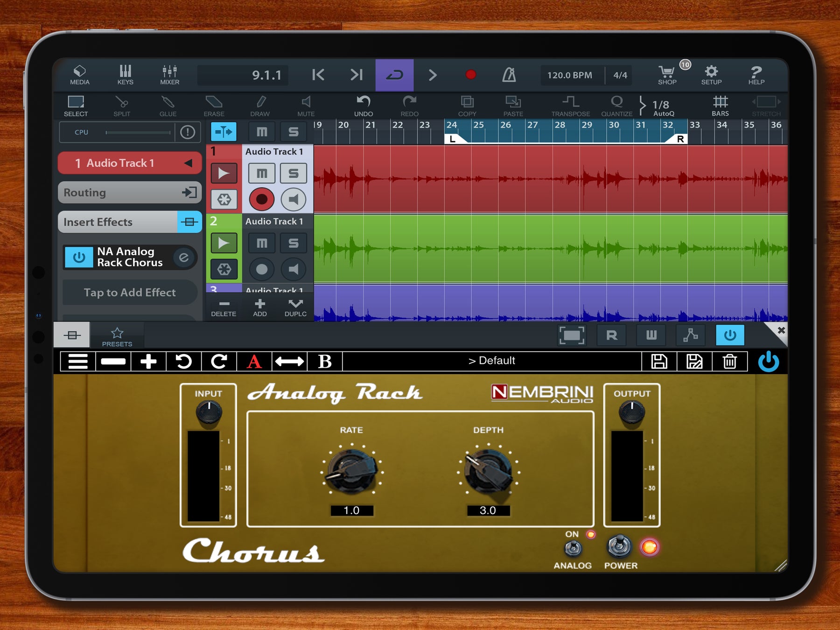This screenshot has height=630, width=840.
Task: Mute Audio Track 1
Action: click(x=262, y=173)
